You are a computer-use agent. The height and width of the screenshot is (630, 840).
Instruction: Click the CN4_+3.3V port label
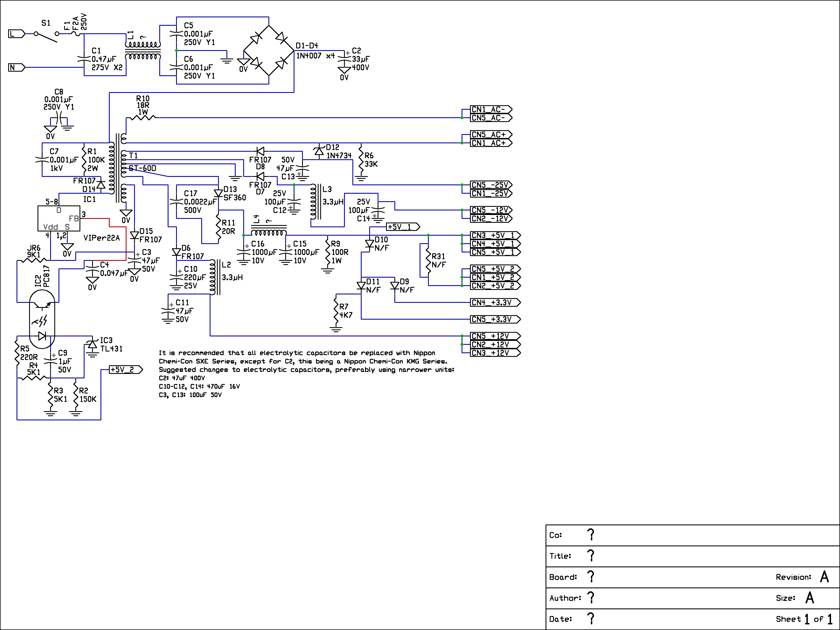(x=495, y=303)
